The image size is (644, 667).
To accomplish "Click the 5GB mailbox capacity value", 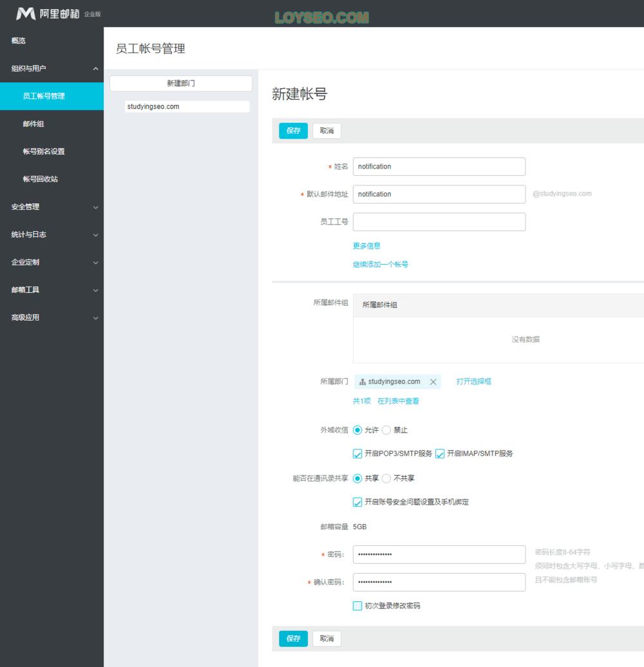I will point(359,527).
